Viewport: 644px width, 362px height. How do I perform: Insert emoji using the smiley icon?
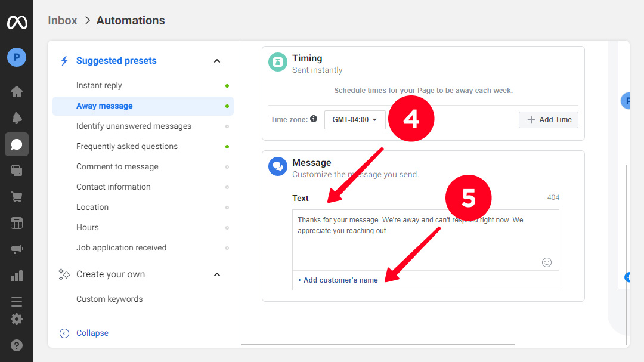[x=547, y=262]
